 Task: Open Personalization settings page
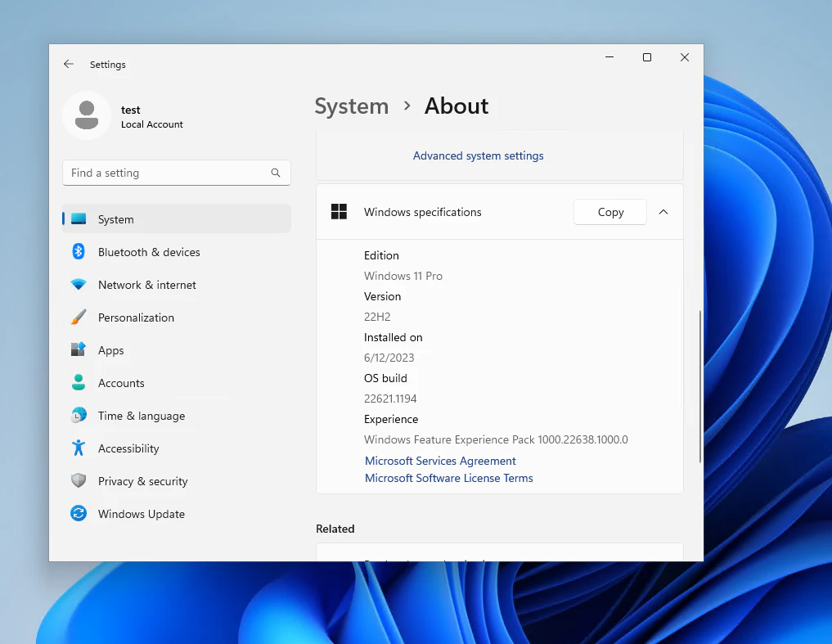177,317
